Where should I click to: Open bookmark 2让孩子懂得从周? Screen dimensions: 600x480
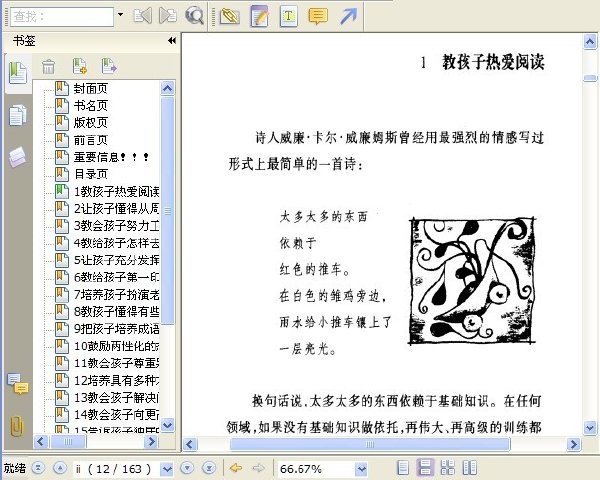(x=116, y=208)
